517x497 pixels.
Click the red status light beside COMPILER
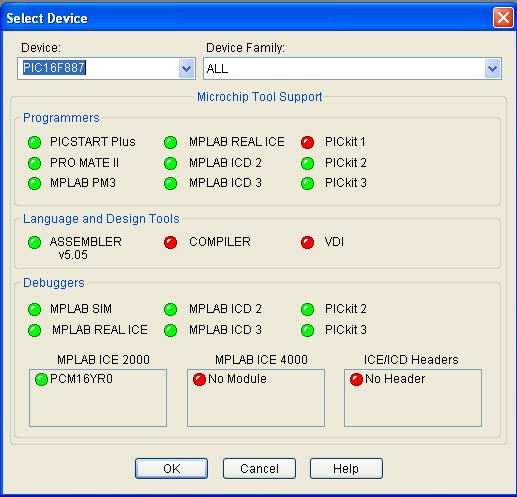tap(170, 242)
